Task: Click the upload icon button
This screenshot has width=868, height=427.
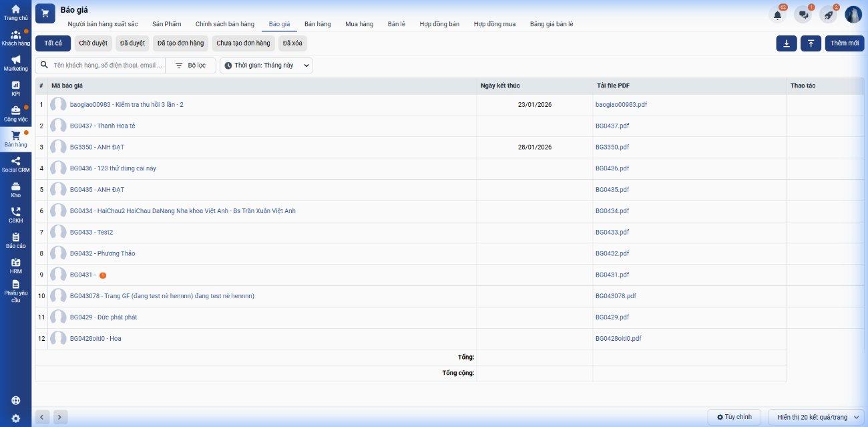Action: pyautogui.click(x=811, y=43)
